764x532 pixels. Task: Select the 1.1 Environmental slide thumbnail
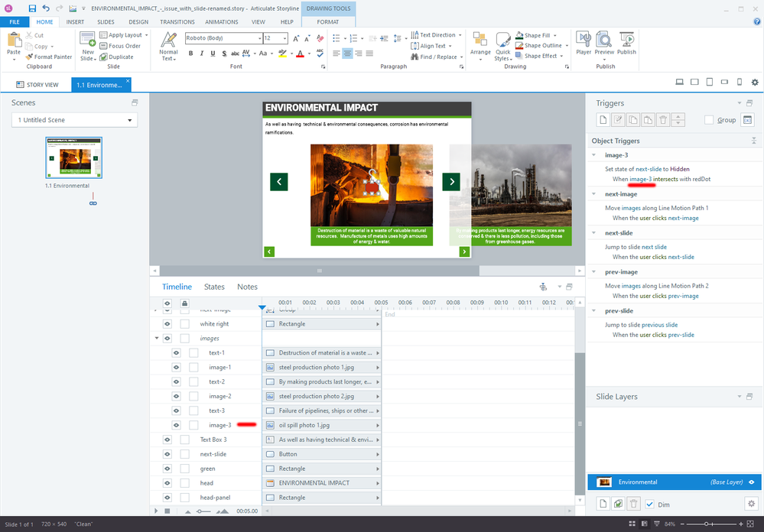click(73, 158)
